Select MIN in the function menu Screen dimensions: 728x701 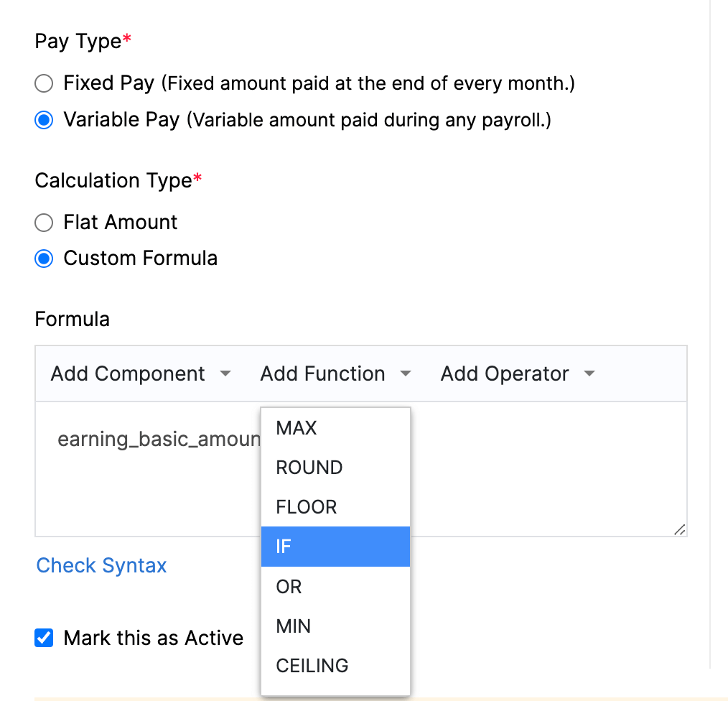pos(293,626)
